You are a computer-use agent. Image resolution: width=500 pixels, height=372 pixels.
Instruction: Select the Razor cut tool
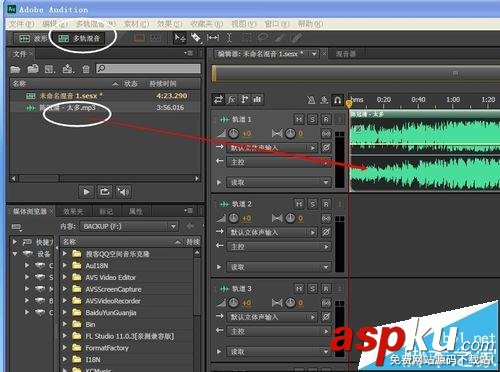coord(197,38)
